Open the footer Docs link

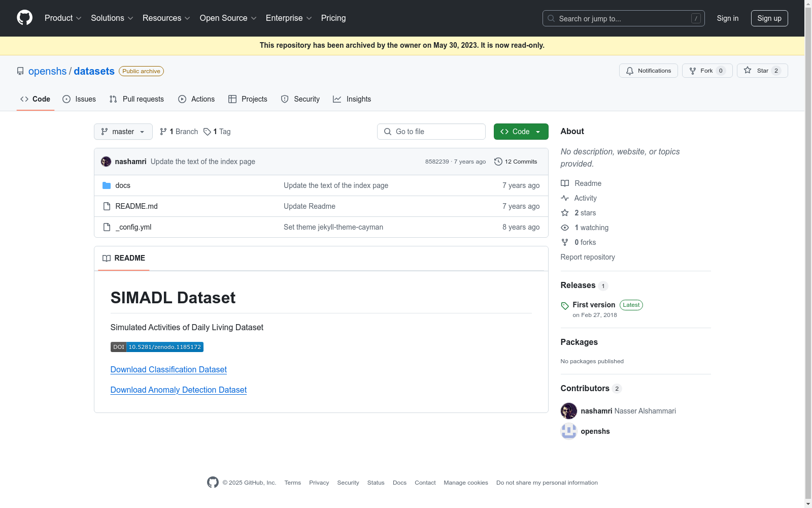pos(400,483)
